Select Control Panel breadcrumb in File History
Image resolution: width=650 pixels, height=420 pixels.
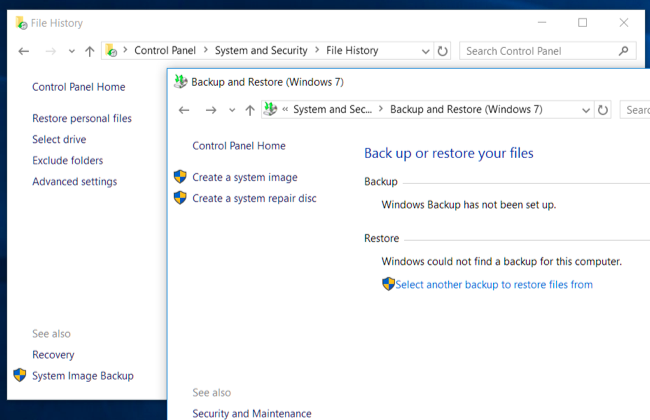pyautogui.click(x=165, y=51)
